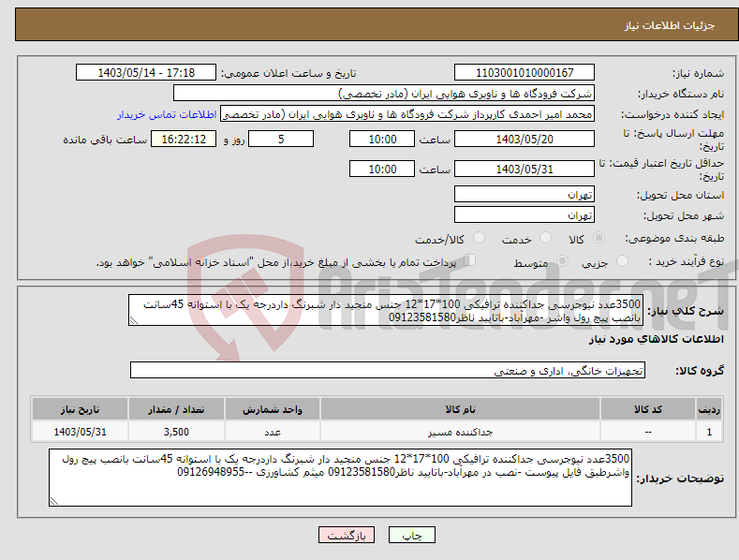Click row number cell 1
The image size is (739, 560).
point(709,432)
